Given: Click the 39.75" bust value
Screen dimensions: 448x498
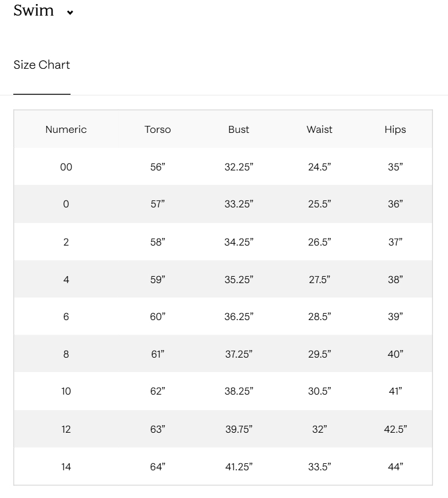Looking at the screenshot, I should click(x=239, y=429).
